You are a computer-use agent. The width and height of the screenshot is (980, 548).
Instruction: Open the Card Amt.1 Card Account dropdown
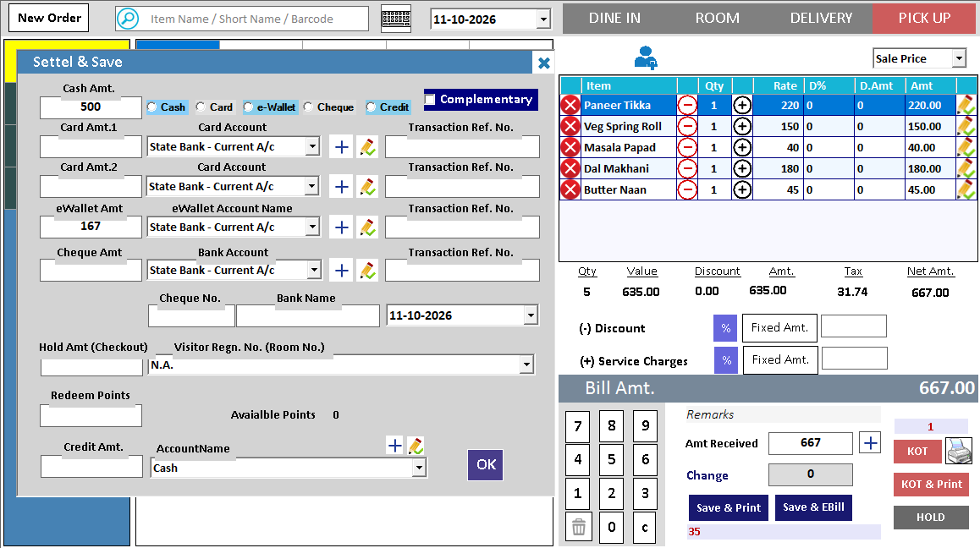click(312, 147)
